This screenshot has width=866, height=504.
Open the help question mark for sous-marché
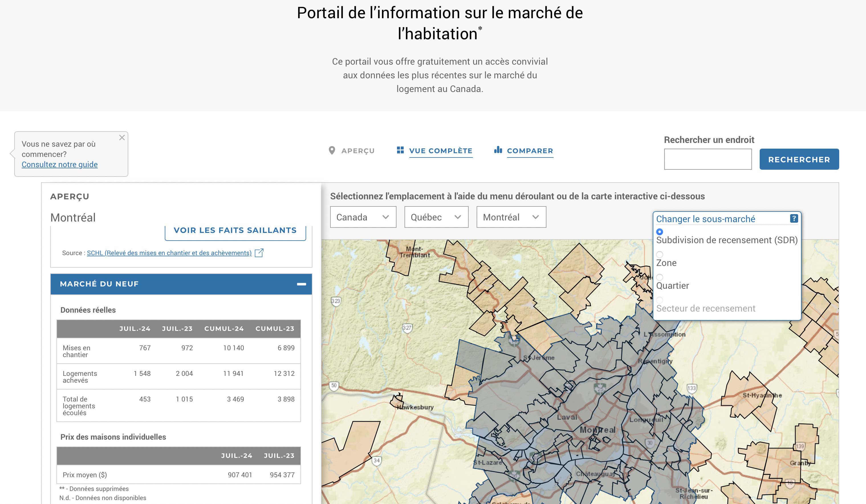794,218
